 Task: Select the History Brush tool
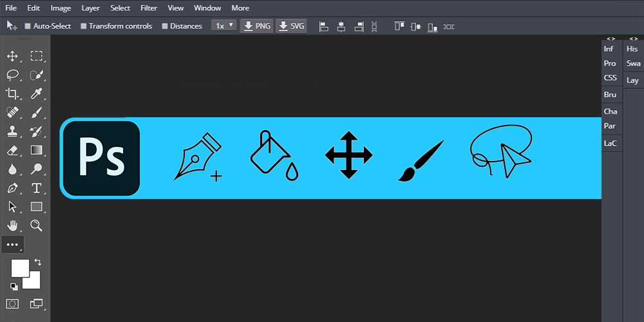[37, 131]
